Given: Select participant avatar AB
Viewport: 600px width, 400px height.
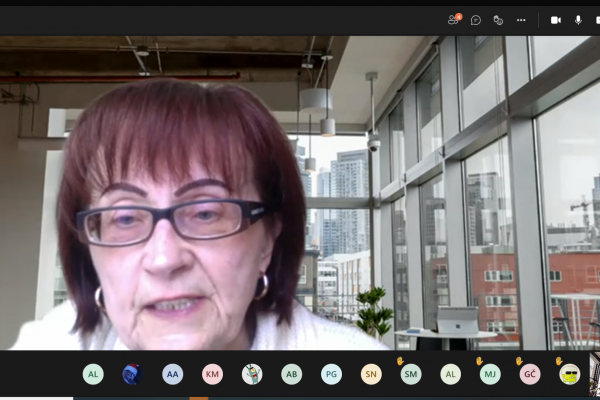Looking at the screenshot, I should tap(292, 374).
